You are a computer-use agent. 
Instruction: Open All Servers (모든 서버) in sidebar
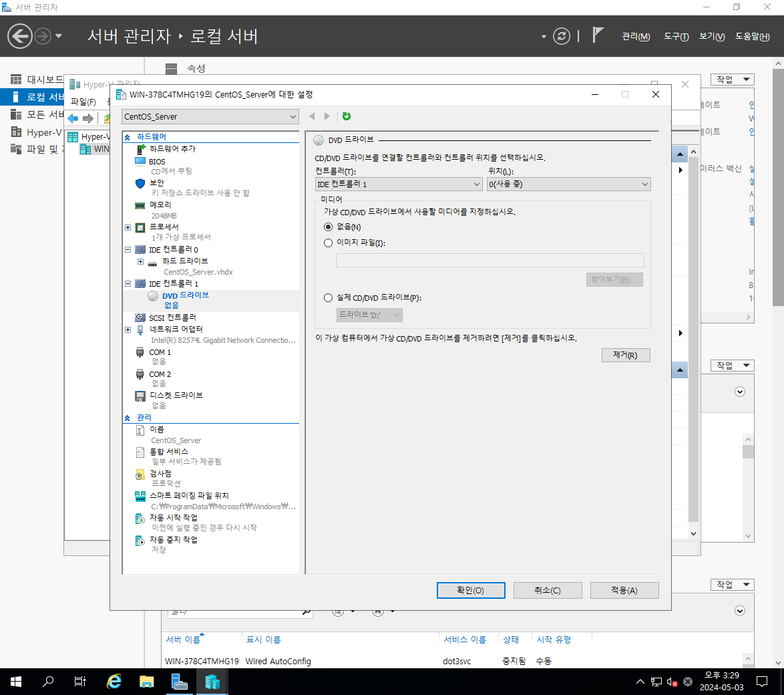[x=37, y=114]
